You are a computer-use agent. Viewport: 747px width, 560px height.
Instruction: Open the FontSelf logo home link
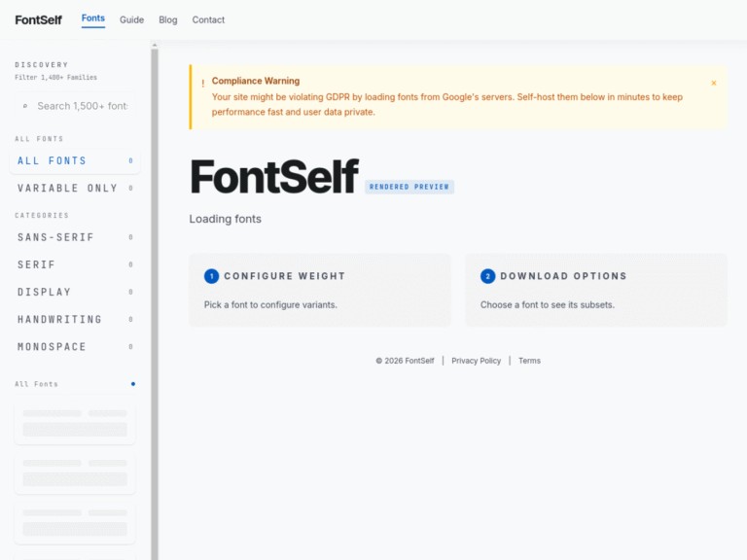click(39, 20)
